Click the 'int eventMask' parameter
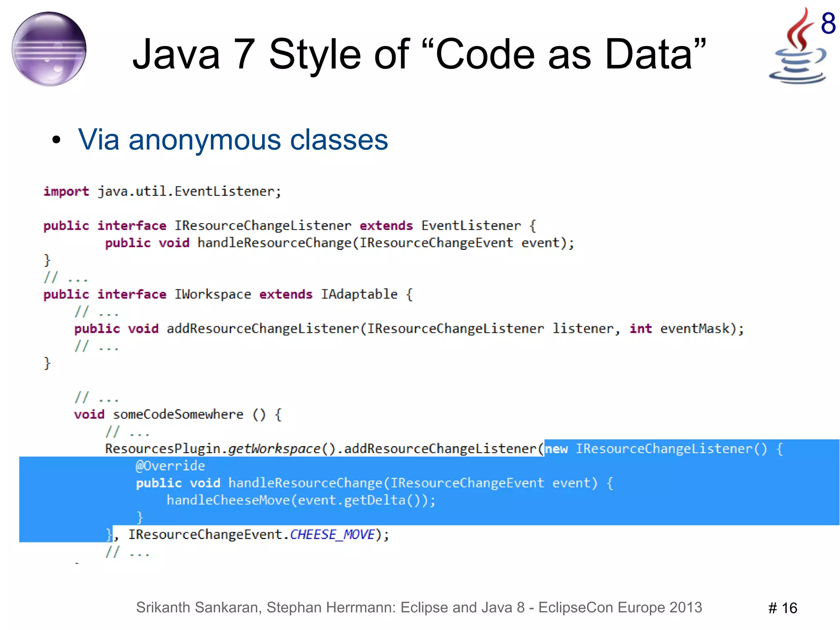 point(681,329)
